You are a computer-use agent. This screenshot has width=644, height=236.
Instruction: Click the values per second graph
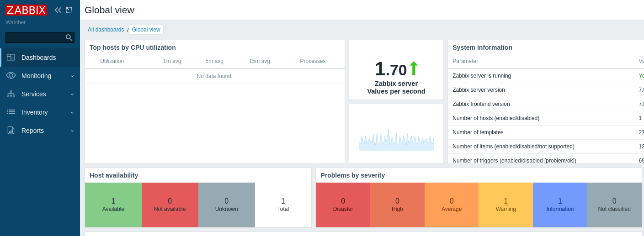pyautogui.click(x=396, y=139)
